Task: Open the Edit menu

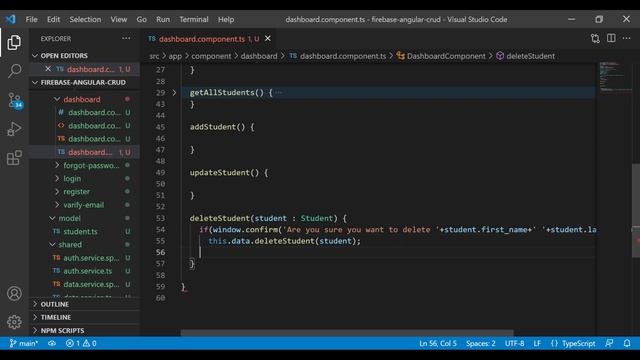Action: tap(53, 19)
